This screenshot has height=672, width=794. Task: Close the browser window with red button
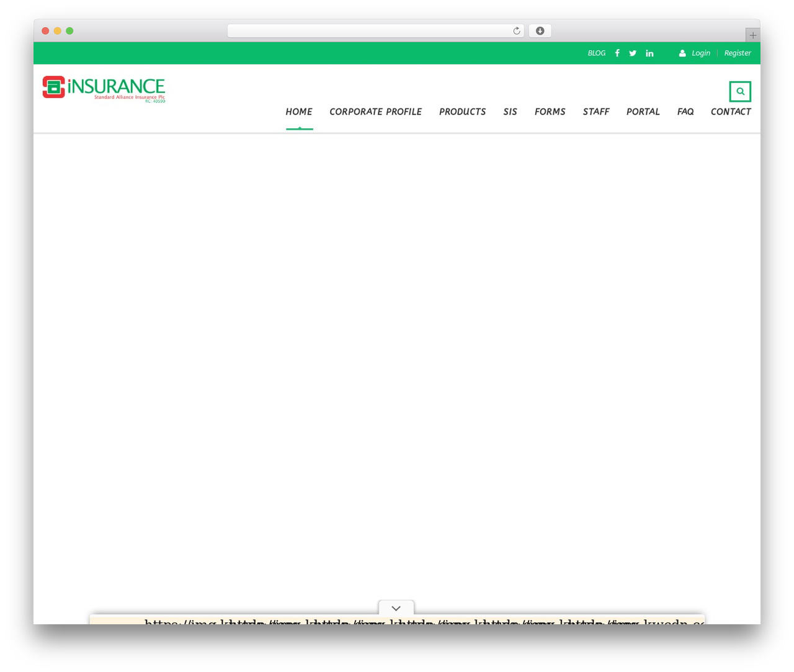click(x=45, y=31)
